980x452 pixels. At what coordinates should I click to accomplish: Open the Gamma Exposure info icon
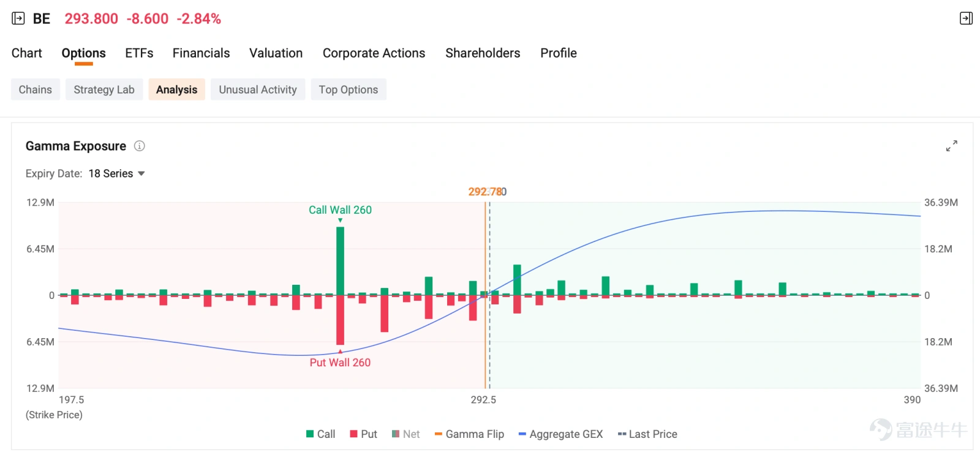point(140,146)
